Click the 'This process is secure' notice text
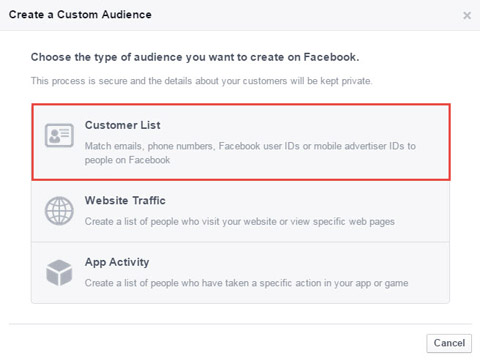480x361 pixels. coord(201,81)
